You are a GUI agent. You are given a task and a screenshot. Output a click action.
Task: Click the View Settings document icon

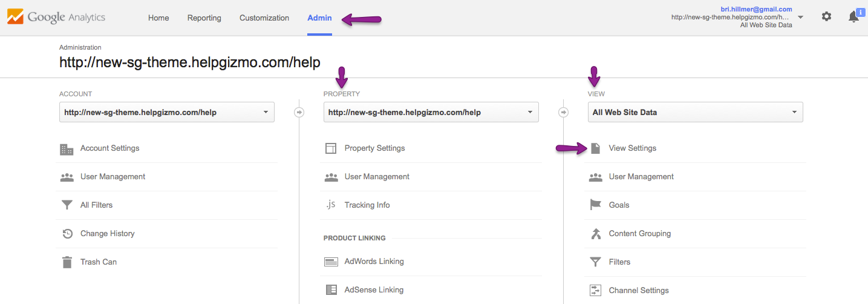(x=595, y=148)
